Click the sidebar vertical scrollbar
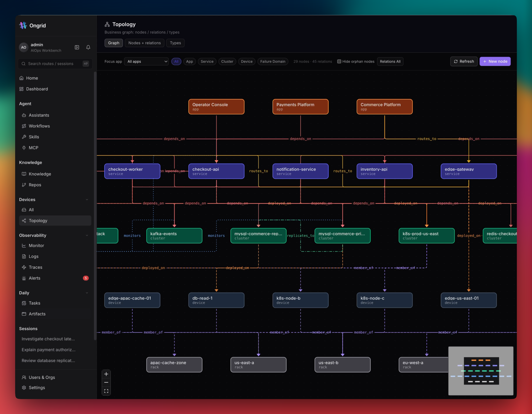 [x=95, y=206]
